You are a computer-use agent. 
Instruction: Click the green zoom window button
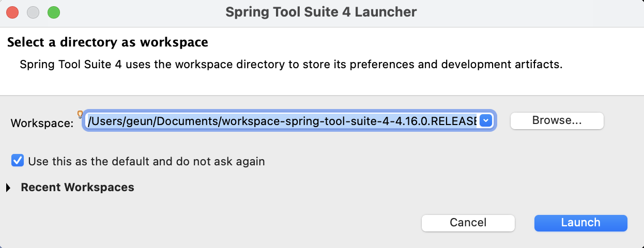click(x=54, y=12)
